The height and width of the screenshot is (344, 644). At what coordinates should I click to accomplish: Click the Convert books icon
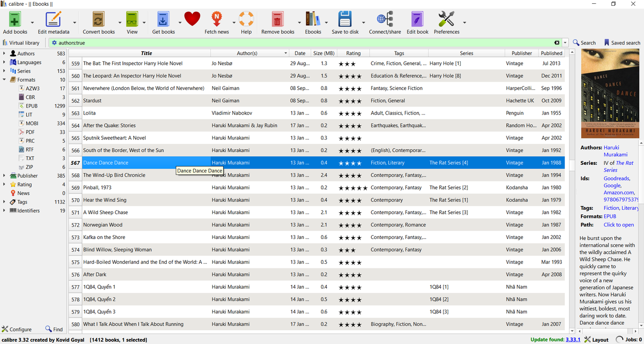pos(98,20)
